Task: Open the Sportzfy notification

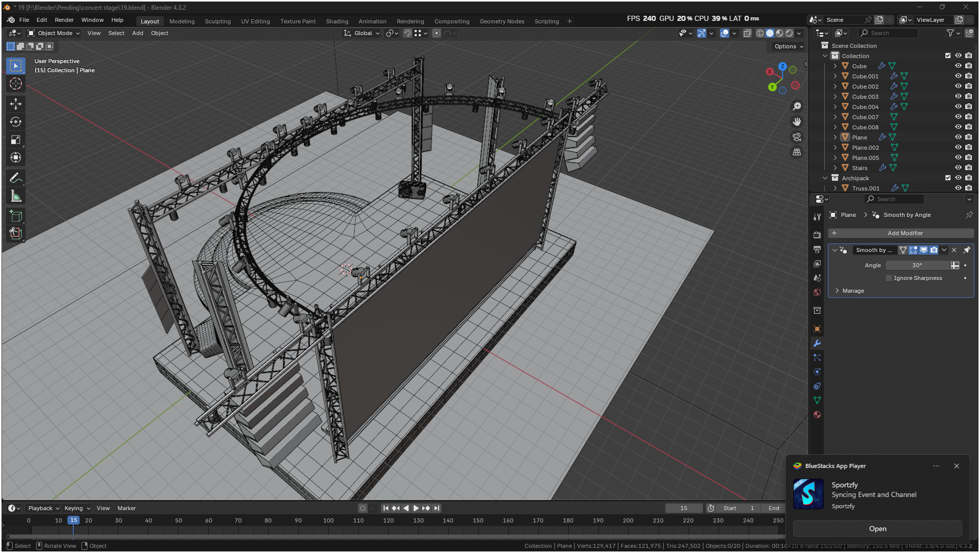Action: pos(877,529)
